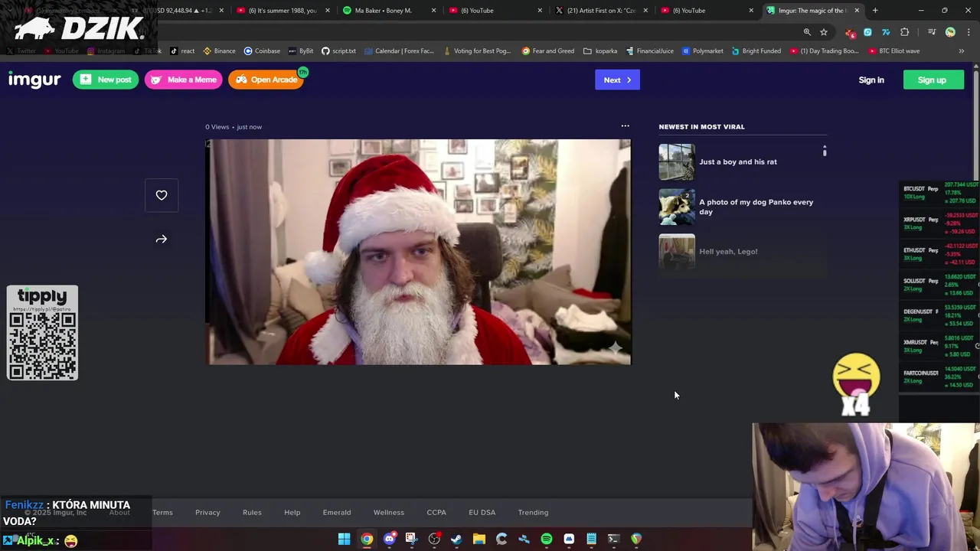Viewport: 980px width, 551px height.
Task: Open the ByBit bookmark
Action: [x=301, y=51]
